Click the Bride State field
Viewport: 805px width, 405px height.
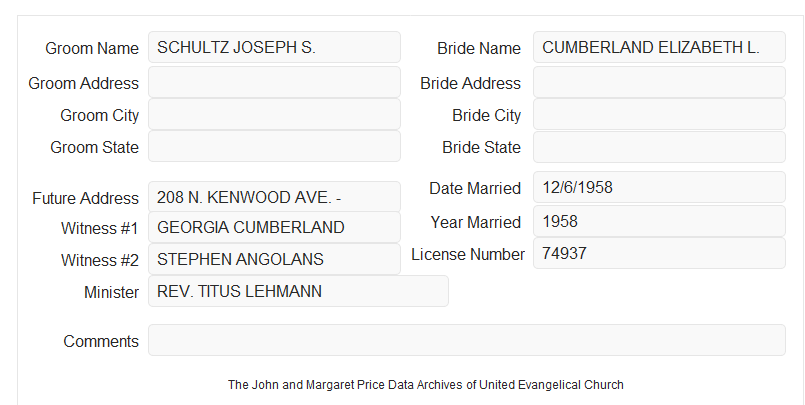click(x=659, y=147)
